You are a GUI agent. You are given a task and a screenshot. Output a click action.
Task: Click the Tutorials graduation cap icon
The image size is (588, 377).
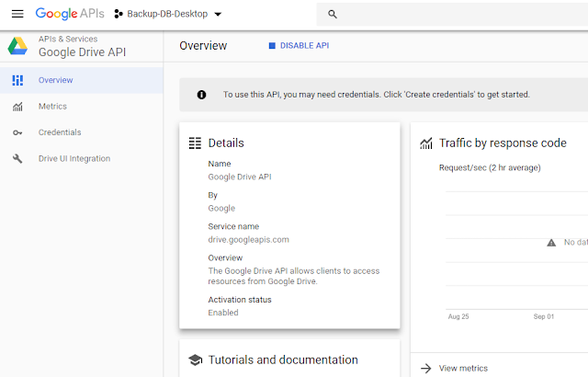coord(195,360)
